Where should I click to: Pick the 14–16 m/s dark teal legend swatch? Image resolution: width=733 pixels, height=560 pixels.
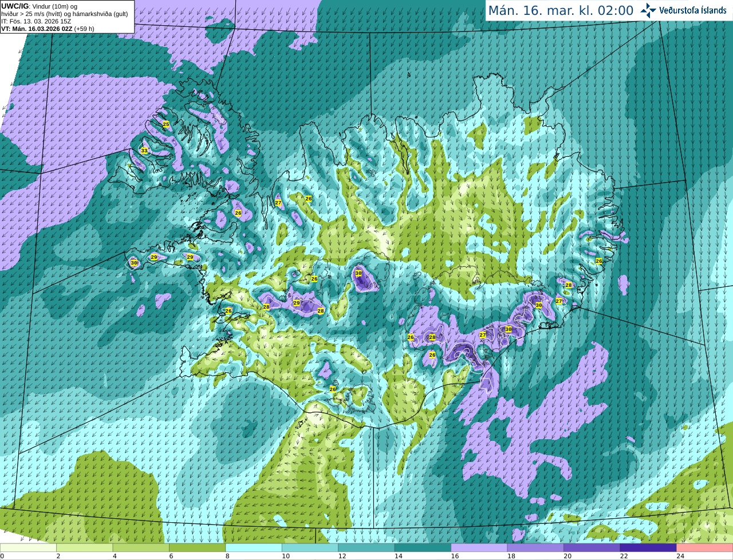[423, 548]
